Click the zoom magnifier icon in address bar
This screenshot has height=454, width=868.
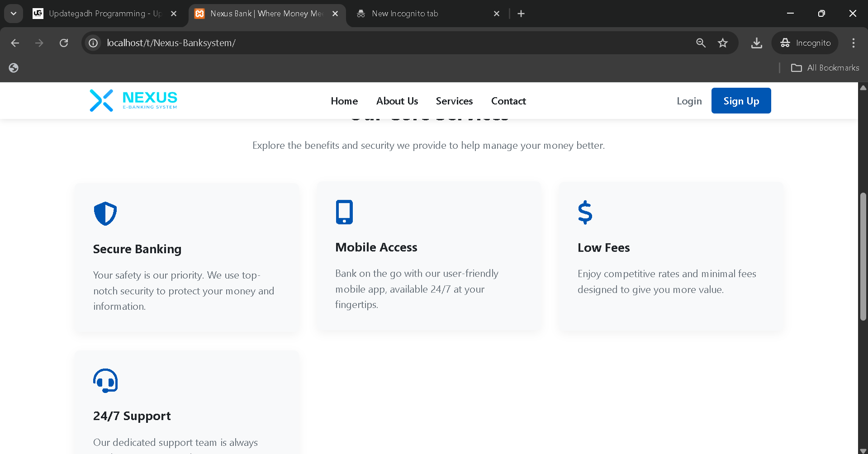tap(701, 43)
